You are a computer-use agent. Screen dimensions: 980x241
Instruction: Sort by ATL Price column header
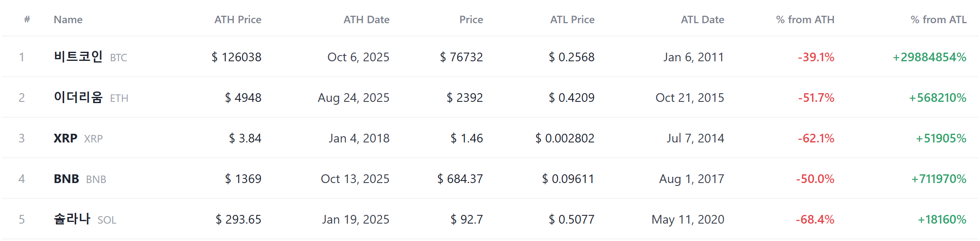pyautogui.click(x=572, y=19)
